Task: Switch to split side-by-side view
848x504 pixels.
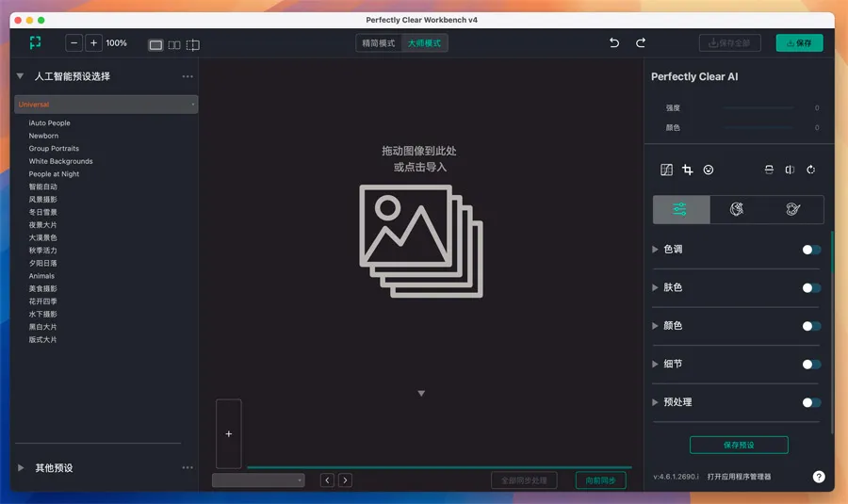Action: pyautogui.click(x=174, y=44)
